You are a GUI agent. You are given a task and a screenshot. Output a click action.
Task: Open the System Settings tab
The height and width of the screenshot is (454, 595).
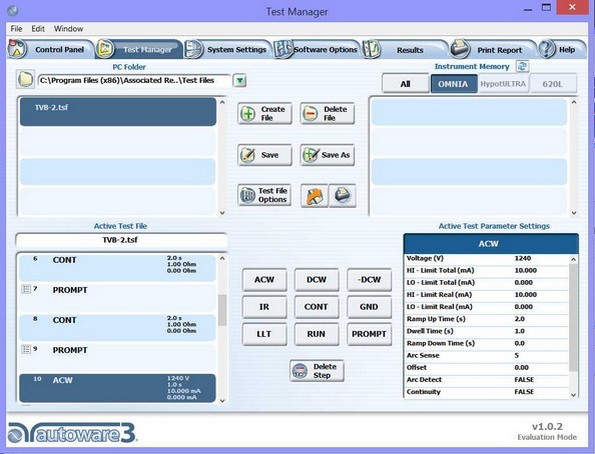pos(228,49)
